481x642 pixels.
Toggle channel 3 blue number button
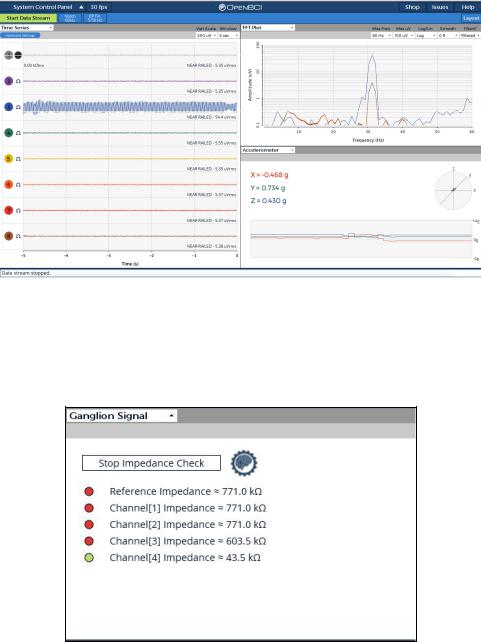(9, 107)
